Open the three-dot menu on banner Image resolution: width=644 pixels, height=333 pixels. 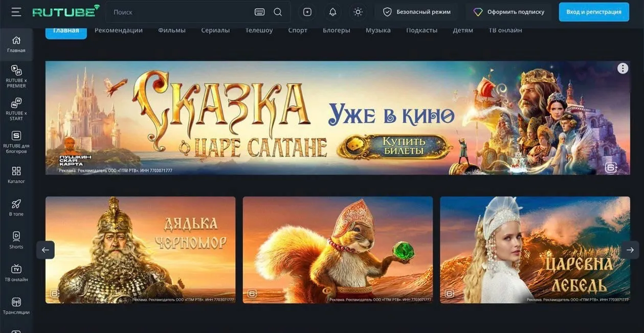tap(622, 69)
